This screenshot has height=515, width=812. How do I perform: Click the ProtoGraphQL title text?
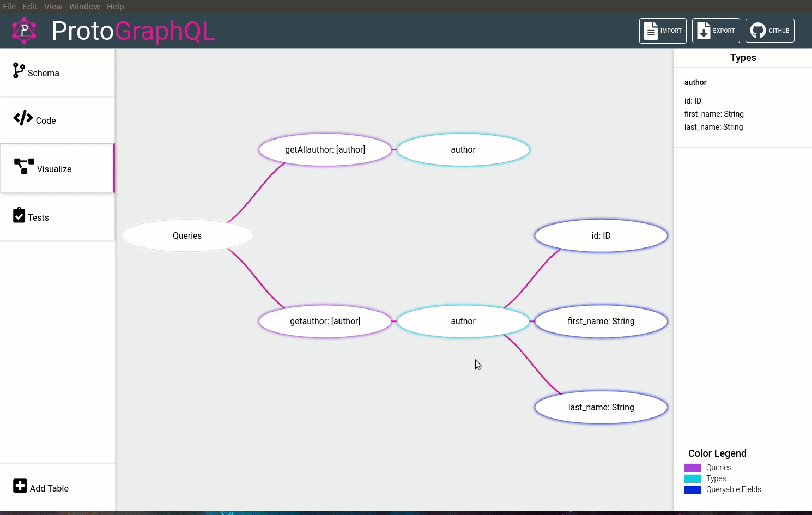[x=134, y=31]
